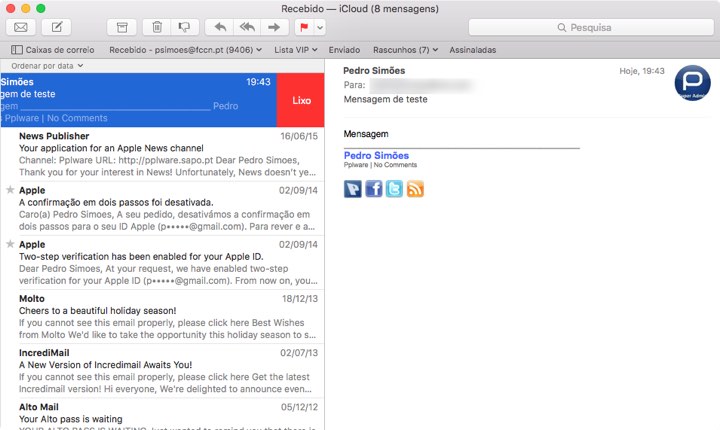The image size is (720, 430).
Task: Open Apple Two-step verification email
Action: click(163, 262)
